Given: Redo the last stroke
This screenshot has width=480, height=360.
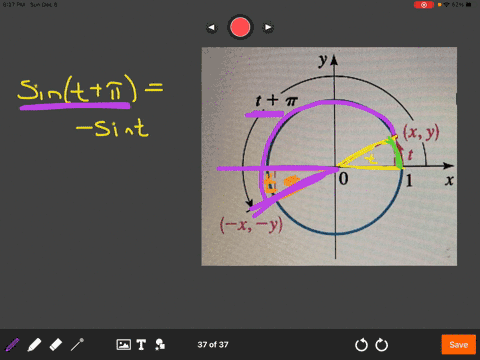Looking at the screenshot, I should [x=382, y=345].
